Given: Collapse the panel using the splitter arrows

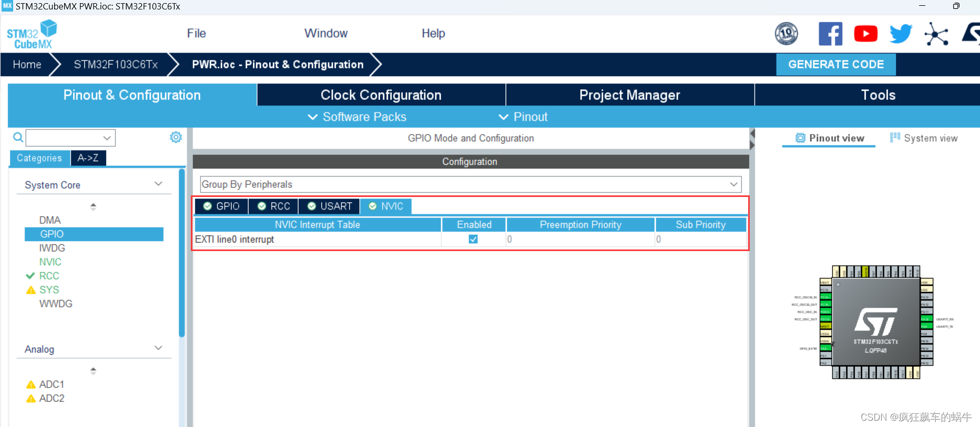Looking at the screenshot, I should 752,139.
